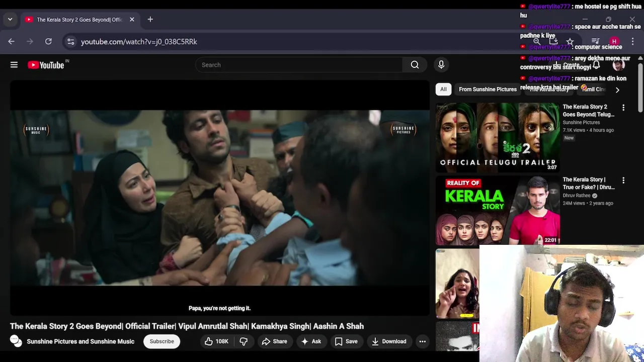
Task: Save the video to a playlist
Action: 346,341
